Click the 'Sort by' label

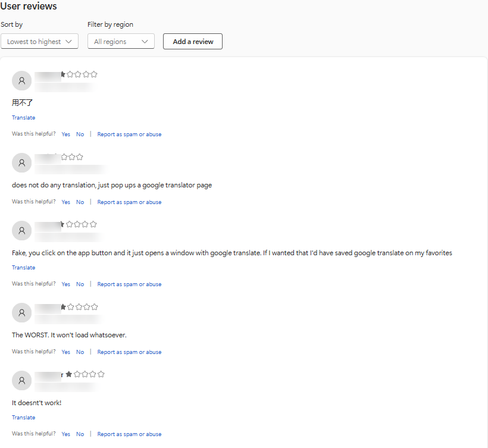point(11,24)
